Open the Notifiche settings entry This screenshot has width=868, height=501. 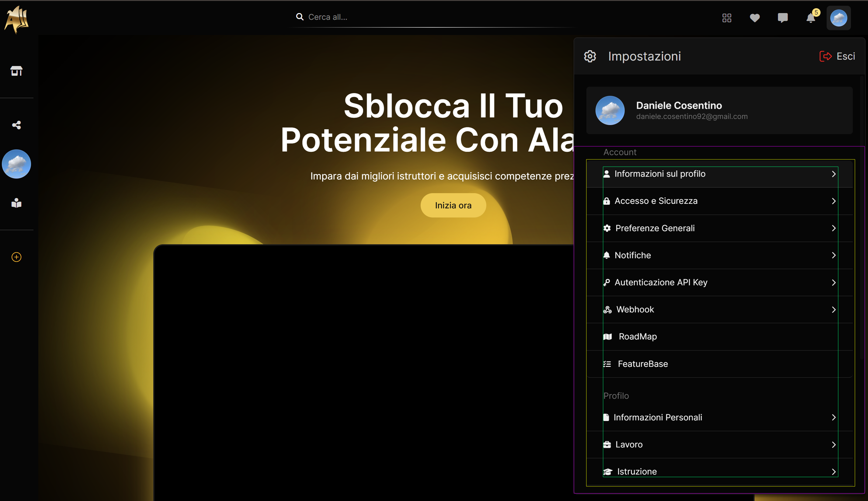[720, 255]
